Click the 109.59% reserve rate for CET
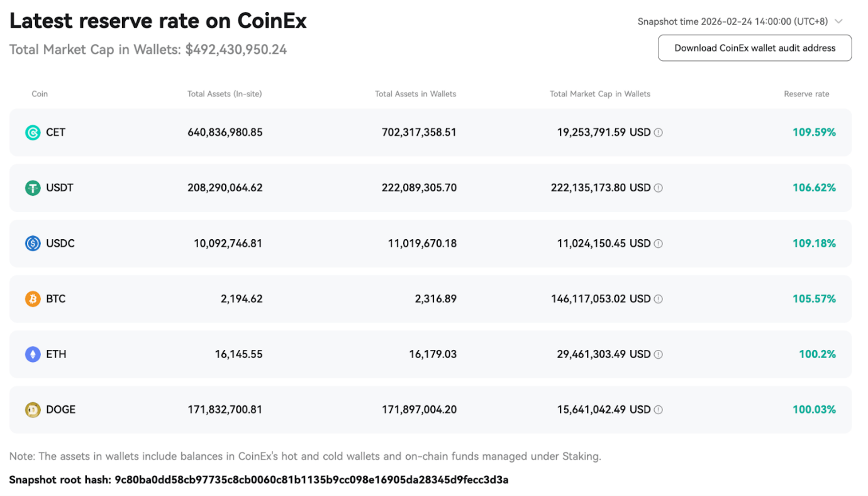The height and width of the screenshot is (496, 868). pos(814,132)
